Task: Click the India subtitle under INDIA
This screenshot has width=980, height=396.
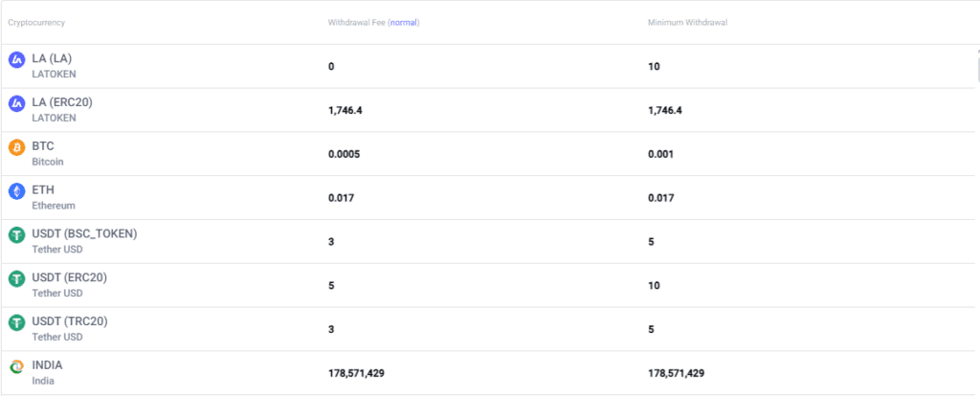Action: click(43, 381)
